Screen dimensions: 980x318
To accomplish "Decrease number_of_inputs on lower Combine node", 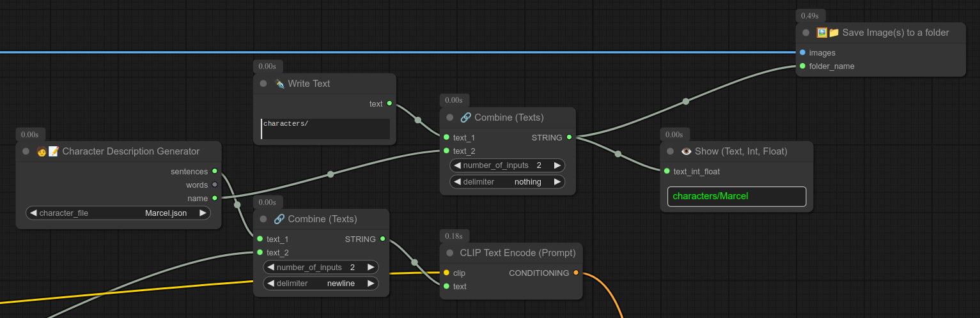I will tap(270, 267).
